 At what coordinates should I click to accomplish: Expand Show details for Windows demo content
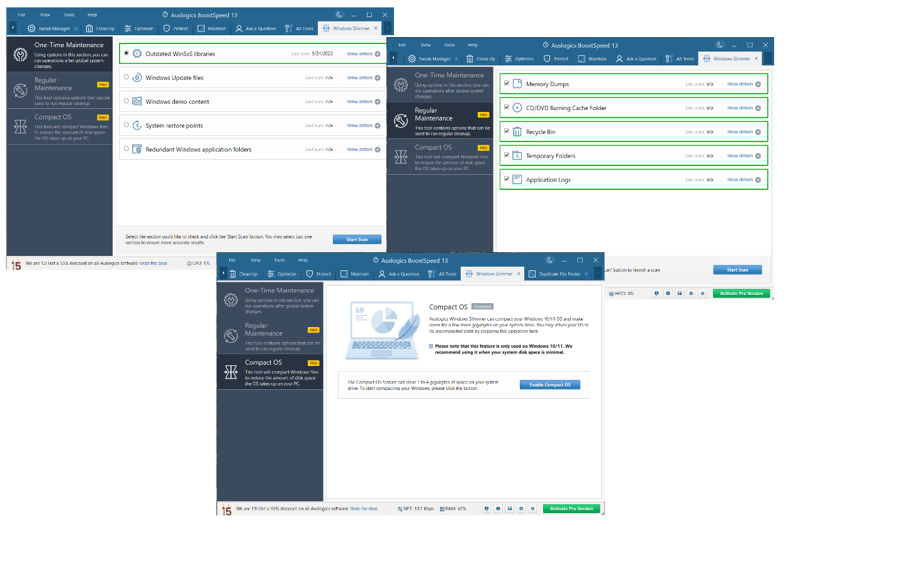coord(363,102)
